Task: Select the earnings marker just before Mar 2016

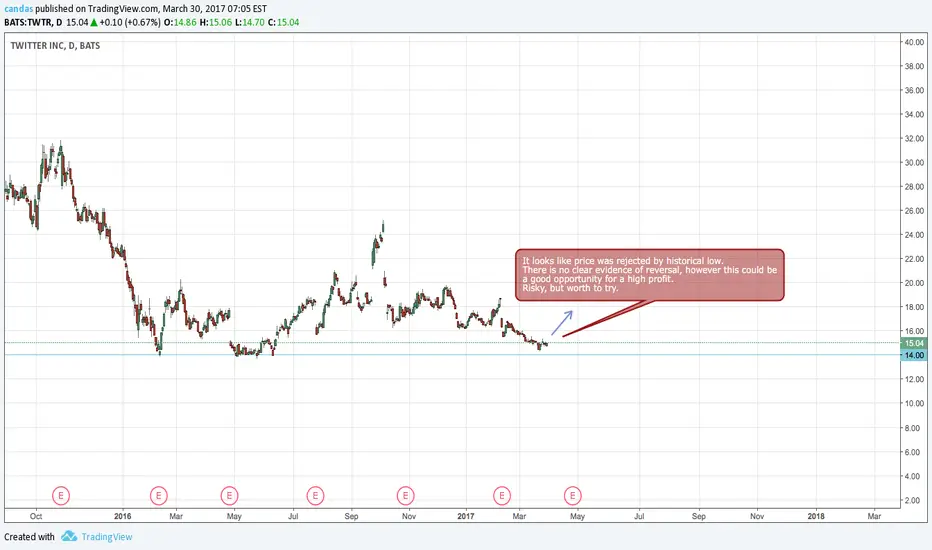Action: [159, 495]
